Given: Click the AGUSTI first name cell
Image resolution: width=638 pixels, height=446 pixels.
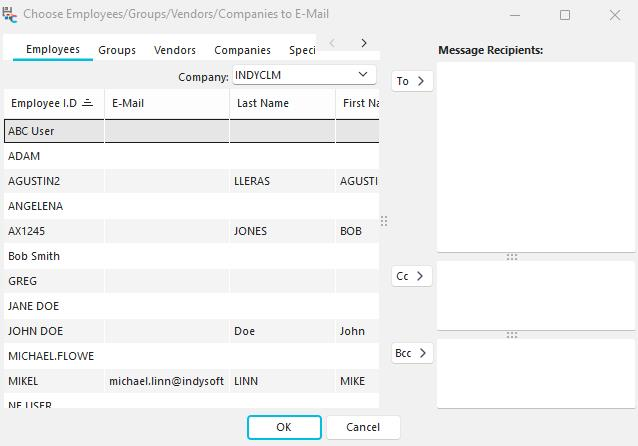Looking at the screenshot, I should click(358, 181).
